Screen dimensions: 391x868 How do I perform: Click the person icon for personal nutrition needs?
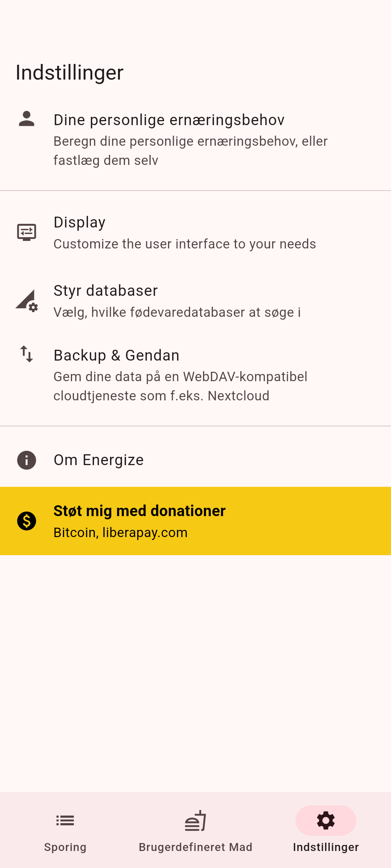click(x=26, y=119)
